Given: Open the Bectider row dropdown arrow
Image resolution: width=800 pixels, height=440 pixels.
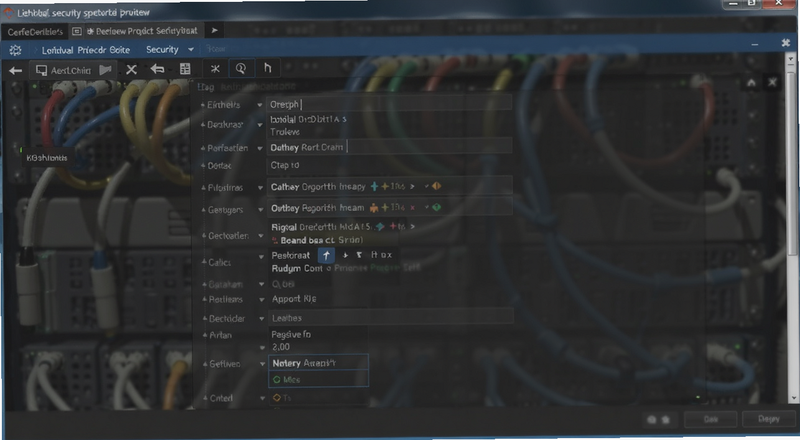Looking at the screenshot, I should coord(262,319).
